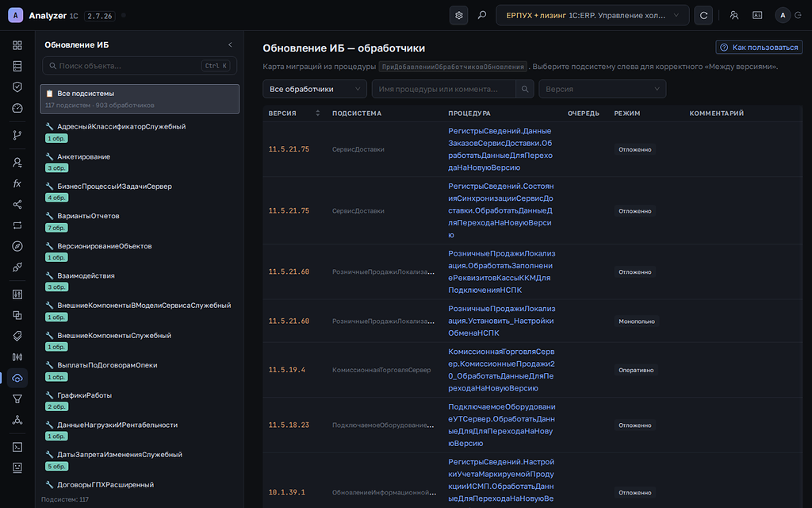Select Все подсистемы in the subsystem list
Viewport: 812px width, 508px height.
tap(140, 99)
